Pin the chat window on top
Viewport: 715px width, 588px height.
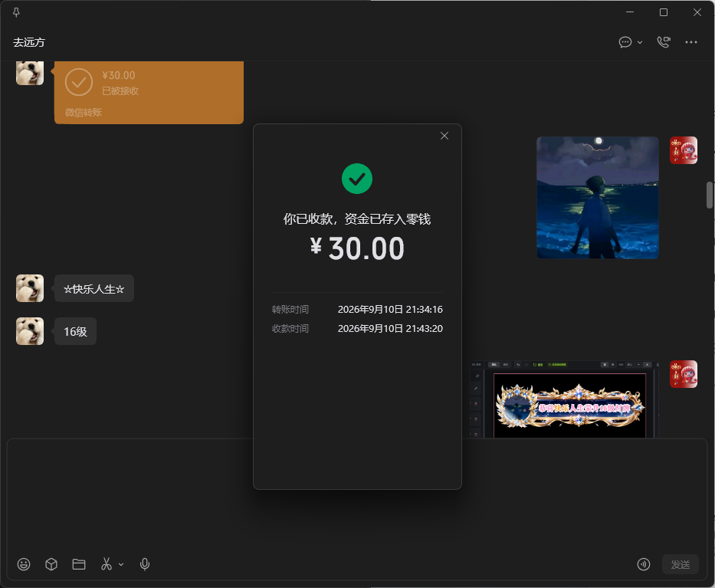16,12
